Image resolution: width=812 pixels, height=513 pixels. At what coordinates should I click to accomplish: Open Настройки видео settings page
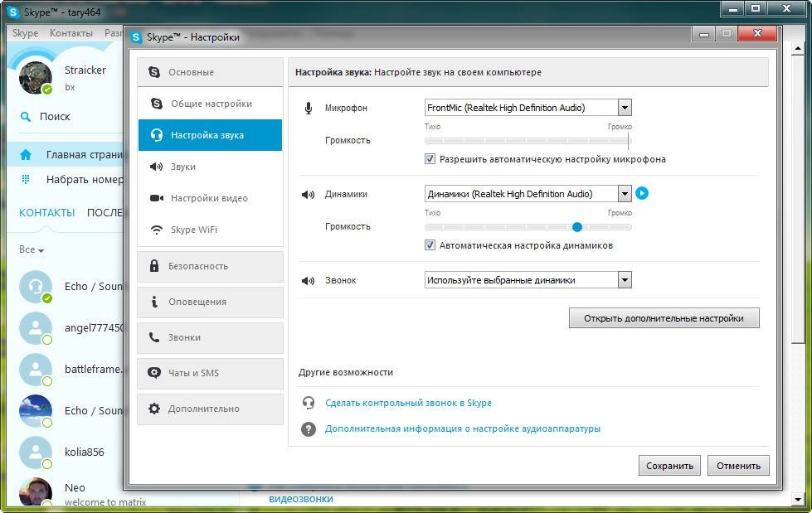tap(210, 198)
